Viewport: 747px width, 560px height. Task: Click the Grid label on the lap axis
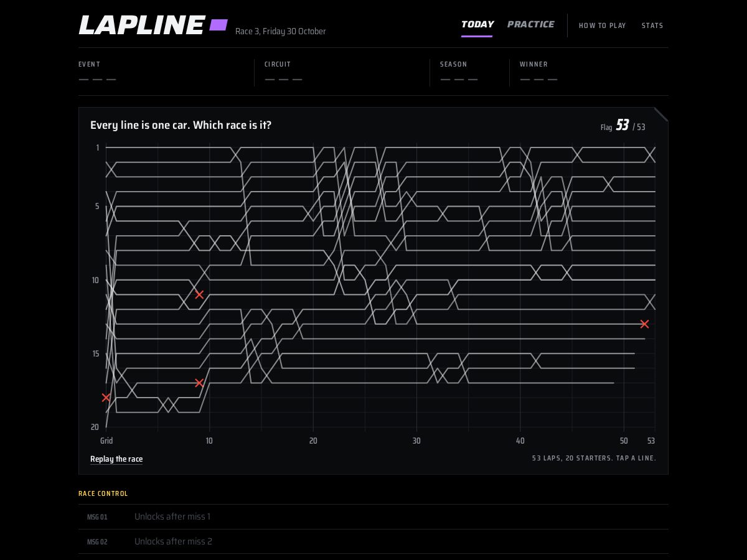[x=106, y=441]
